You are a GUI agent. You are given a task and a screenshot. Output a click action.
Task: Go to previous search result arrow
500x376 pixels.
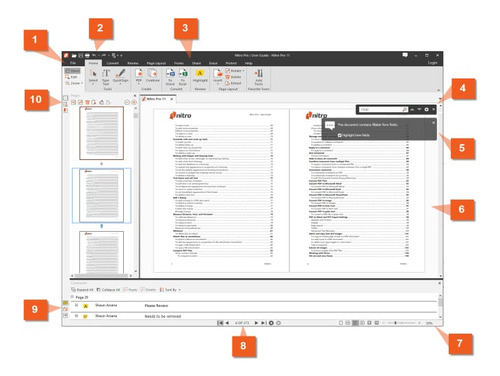[412, 109]
